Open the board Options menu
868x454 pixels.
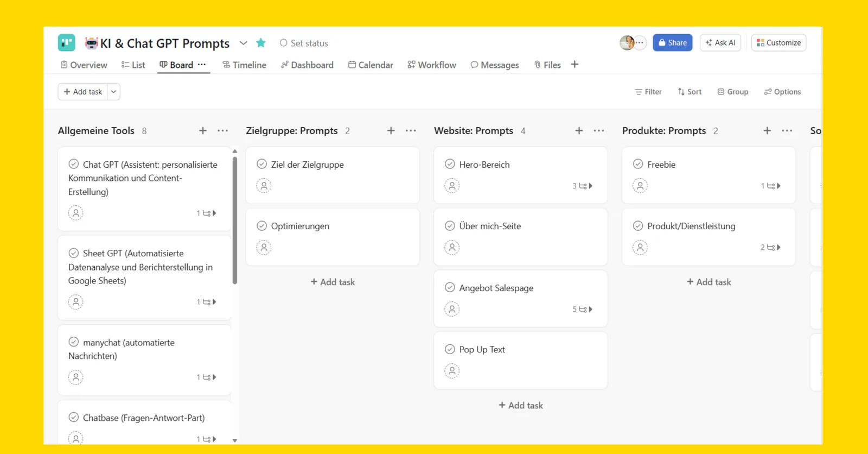[x=782, y=92]
